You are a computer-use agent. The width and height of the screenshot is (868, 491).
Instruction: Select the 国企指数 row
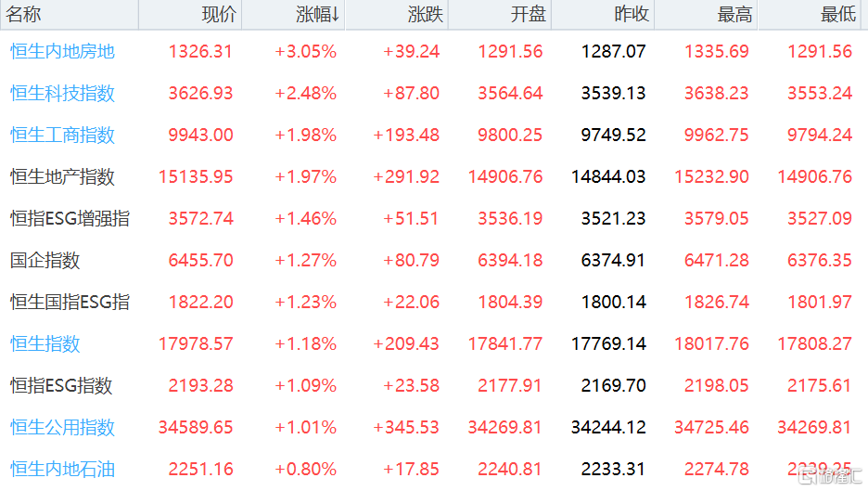tap(45, 260)
